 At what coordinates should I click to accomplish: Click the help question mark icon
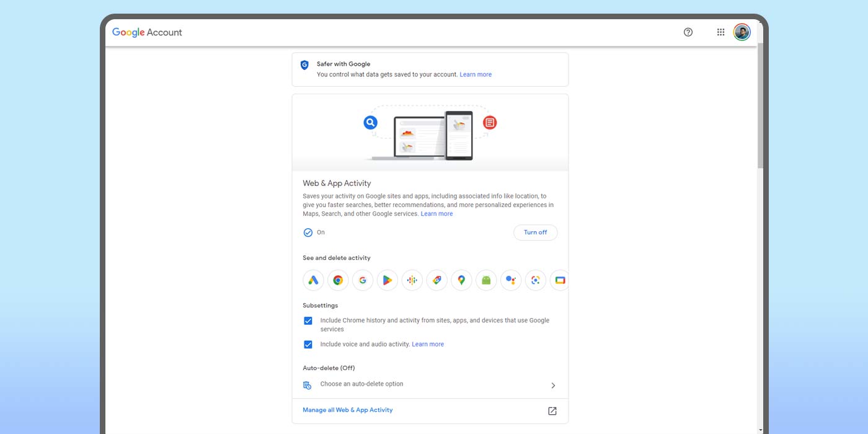(x=688, y=32)
